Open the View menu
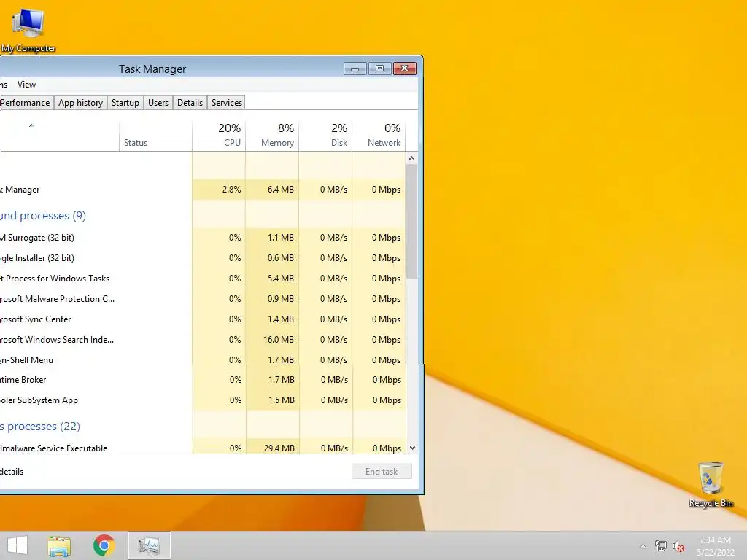The height and width of the screenshot is (560, 747). (x=26, y=85)
